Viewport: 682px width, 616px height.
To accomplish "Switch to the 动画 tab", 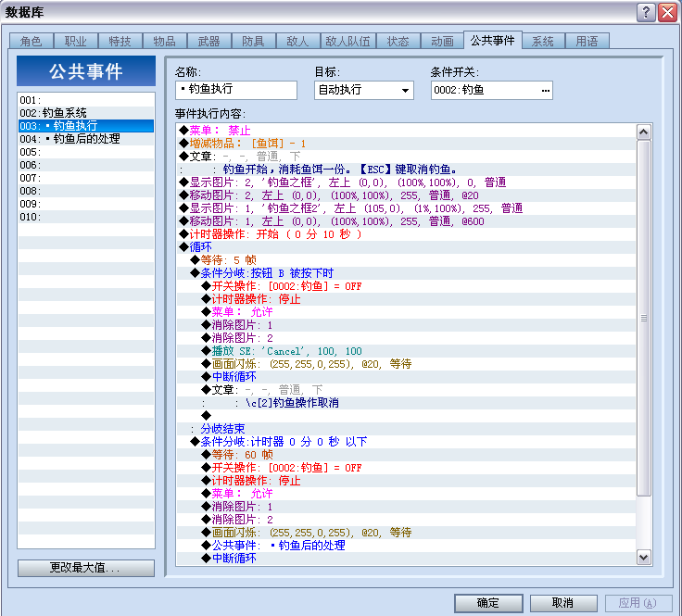I will 442,41.
